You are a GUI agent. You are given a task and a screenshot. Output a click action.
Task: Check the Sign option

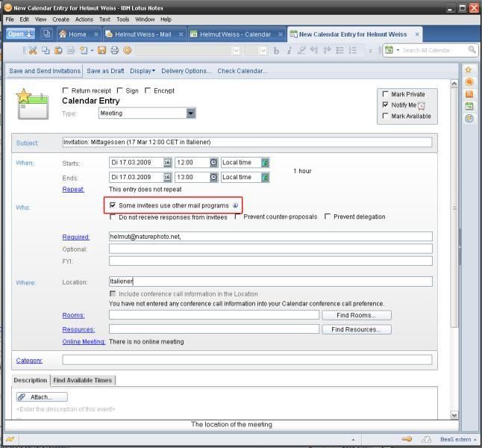(120, 90)
